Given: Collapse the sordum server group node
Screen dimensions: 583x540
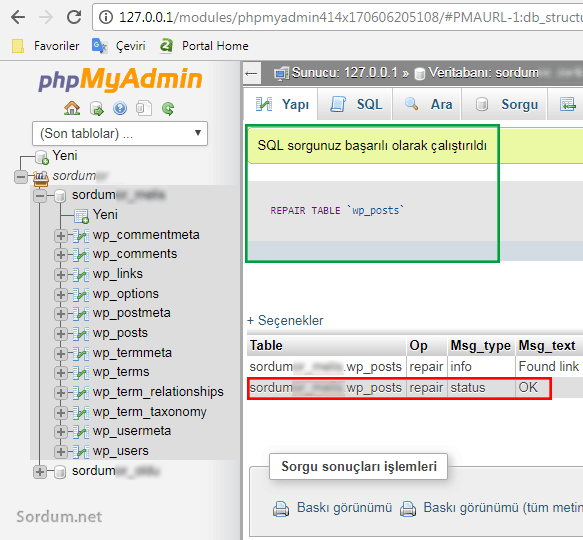Looking at the screenshot, I should click(x=21, y=176).
